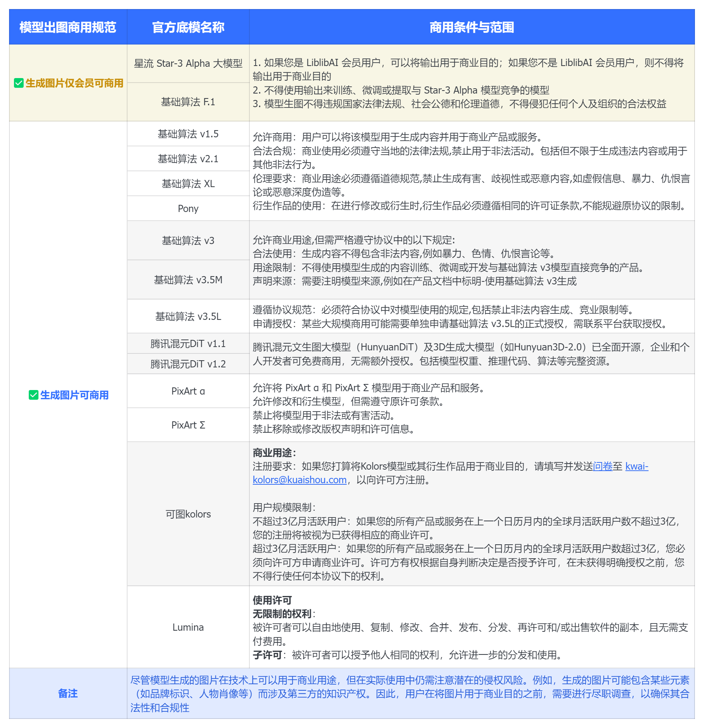Click the 用户规模限制： text line
Screen dimensions: 704x728
284,507
